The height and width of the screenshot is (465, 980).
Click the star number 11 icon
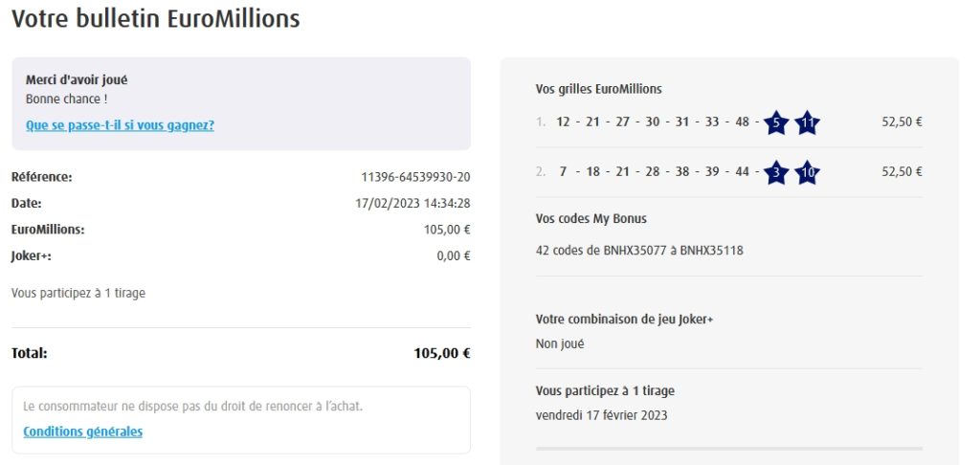(807, 122)
